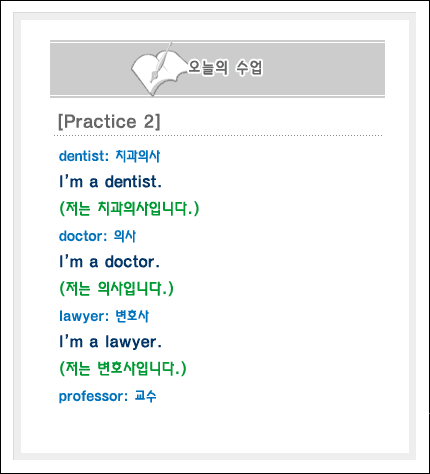This screenshot has height=474, width=430.
Task: Click the 'lawyer: 변호사' vocabulary line
Action: pyautogui.click(x=104, y=316)
